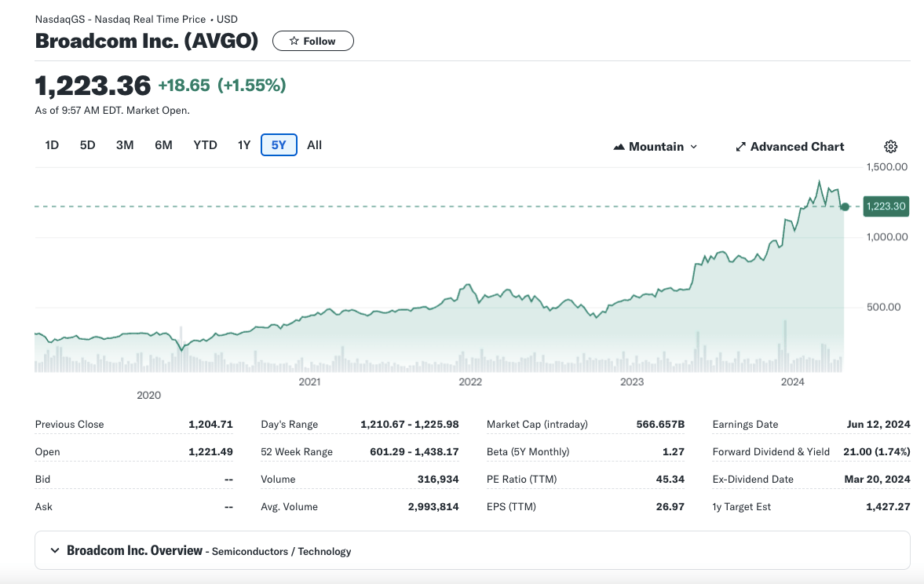Click the 2021 label on chart x-axis
The width and height of the screenshot is (924, 584).
click(309, 381)
